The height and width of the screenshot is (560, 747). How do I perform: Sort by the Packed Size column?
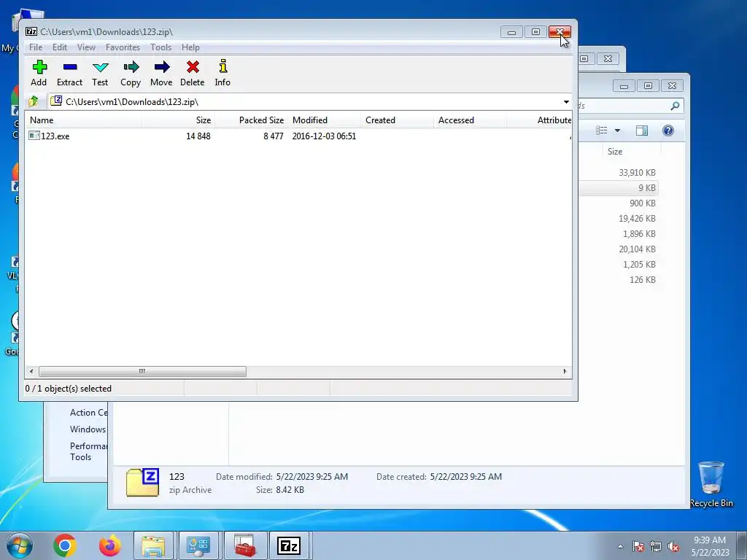coord(252,120)
